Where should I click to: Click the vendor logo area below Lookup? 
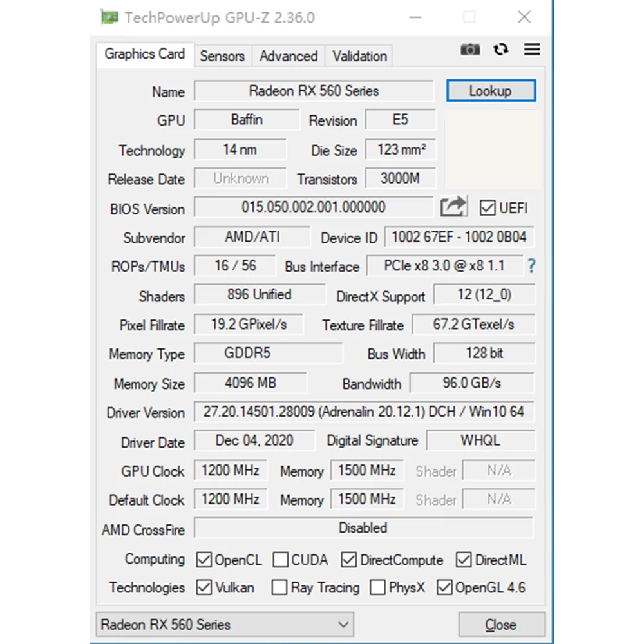point(493,149)
